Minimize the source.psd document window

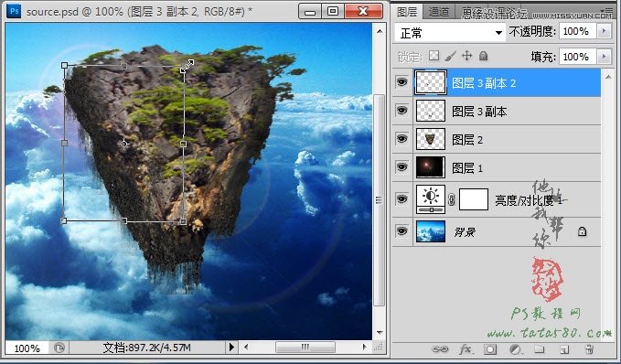tap(310, 11)
